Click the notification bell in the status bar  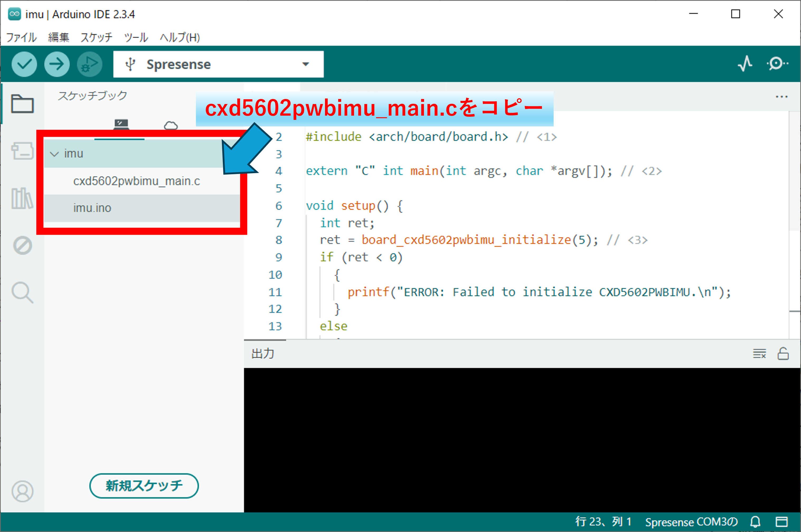(755, 521)
